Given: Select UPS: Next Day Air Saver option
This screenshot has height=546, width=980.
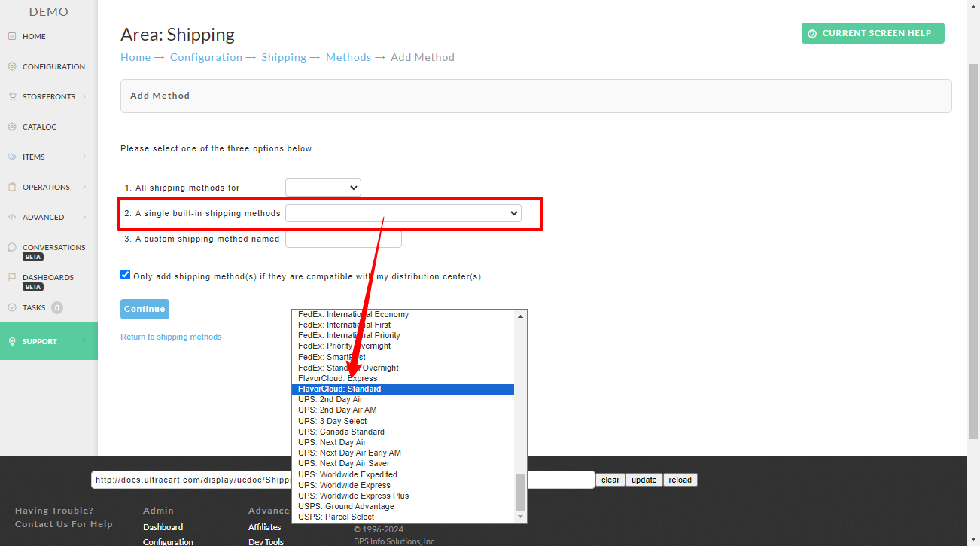Looking at the screenshot, I should (403, 463).
